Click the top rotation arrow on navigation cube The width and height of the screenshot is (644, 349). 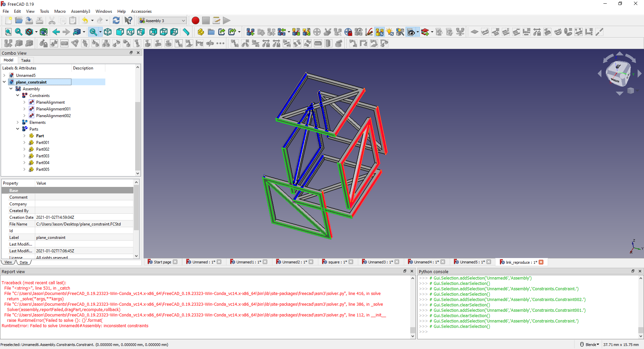[x=619, y=54]
